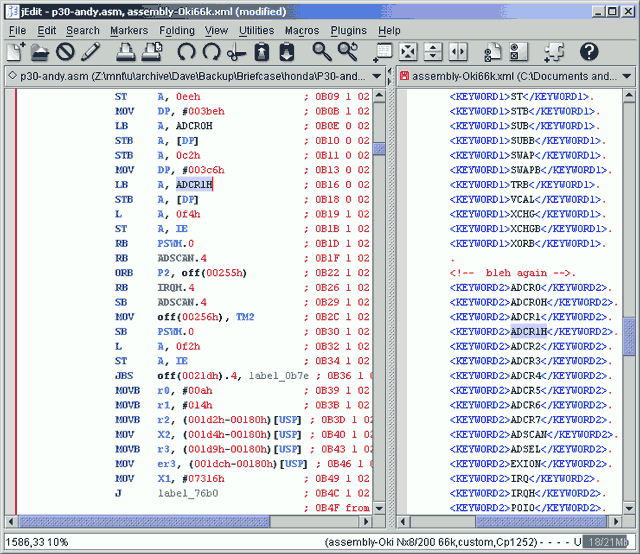640x554 pixels.
Task: Click the Copy clipboard icon
Action: pyautogui.click(x=262, y=52)
